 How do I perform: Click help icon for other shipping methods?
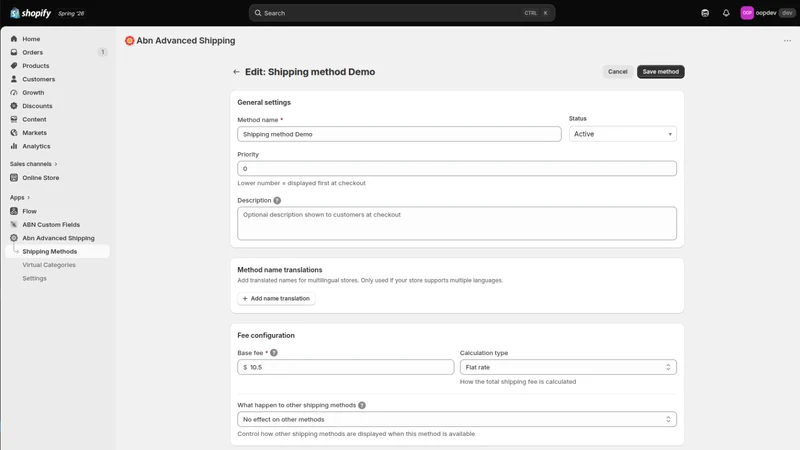(362, 405)
